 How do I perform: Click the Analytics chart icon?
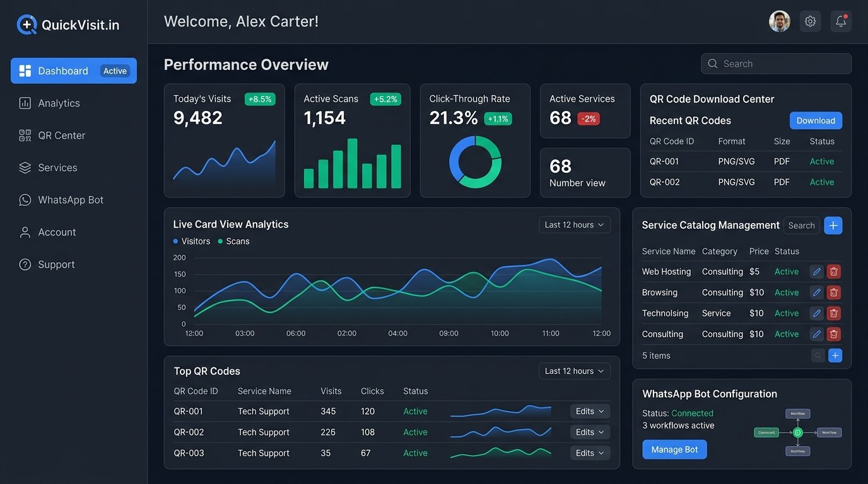(x=25, y=103)
